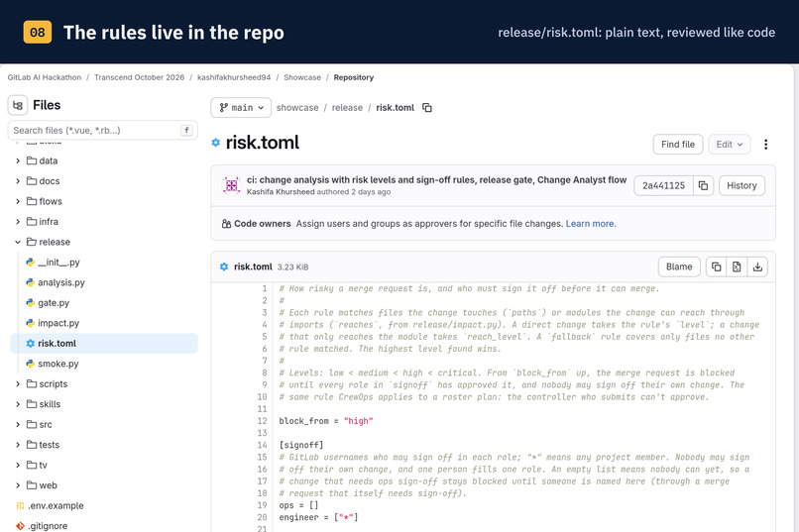Expand the flows folder
799x532 pixels.
pyautogui.click(x=18, y=201)
